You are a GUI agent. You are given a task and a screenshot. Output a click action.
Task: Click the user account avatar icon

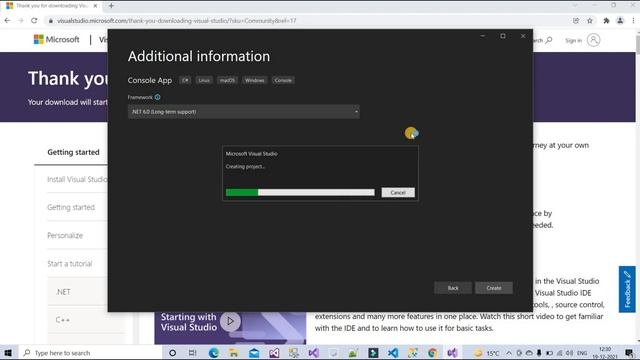[x=593, y=40]
